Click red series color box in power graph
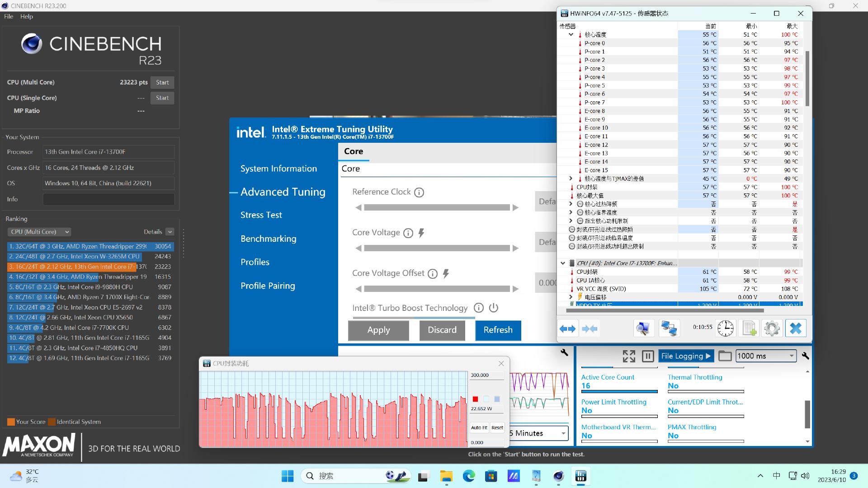The height and width of the screenshot is (488, 868). [x=475, y=399]
